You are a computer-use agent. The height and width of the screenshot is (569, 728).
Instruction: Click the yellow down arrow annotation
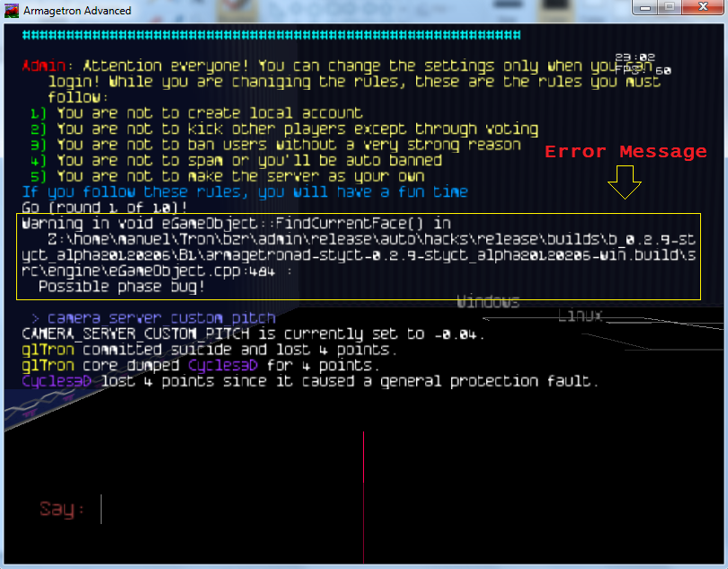(625, 183)
